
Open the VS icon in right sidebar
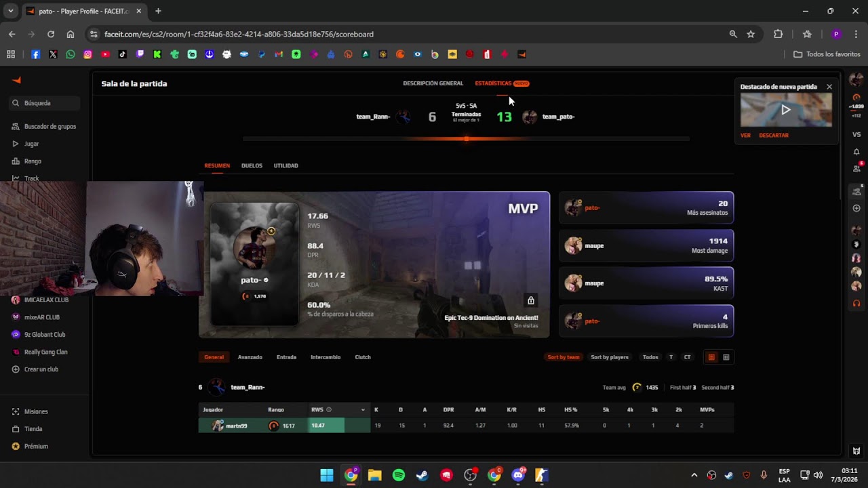click(856, 134)
